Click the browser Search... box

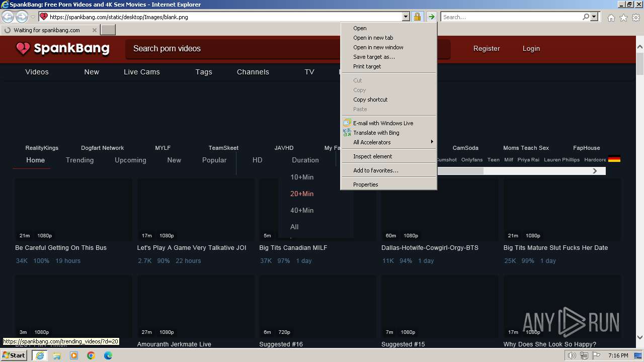click(x=511, y=17)
